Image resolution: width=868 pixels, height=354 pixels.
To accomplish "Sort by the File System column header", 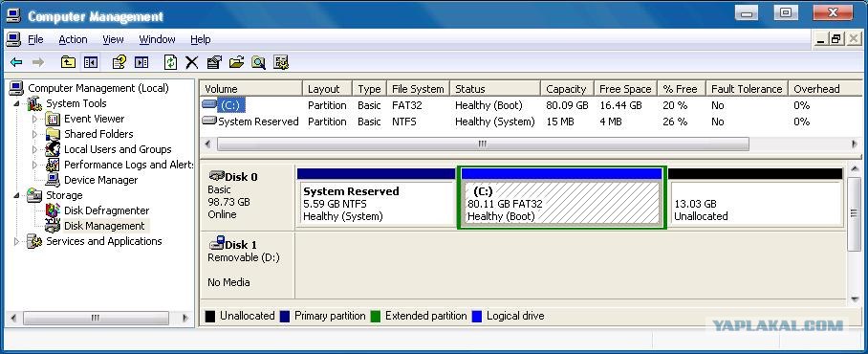I will pos(418,89).
